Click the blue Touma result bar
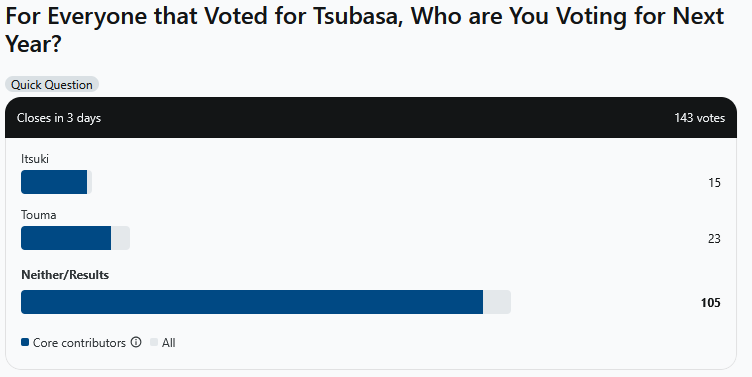The height and width of the screenshot is (377, 752). 66,238
